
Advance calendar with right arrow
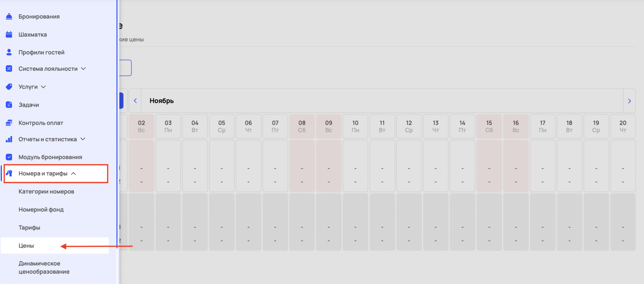pyautogui.click(x=629, y=101)
